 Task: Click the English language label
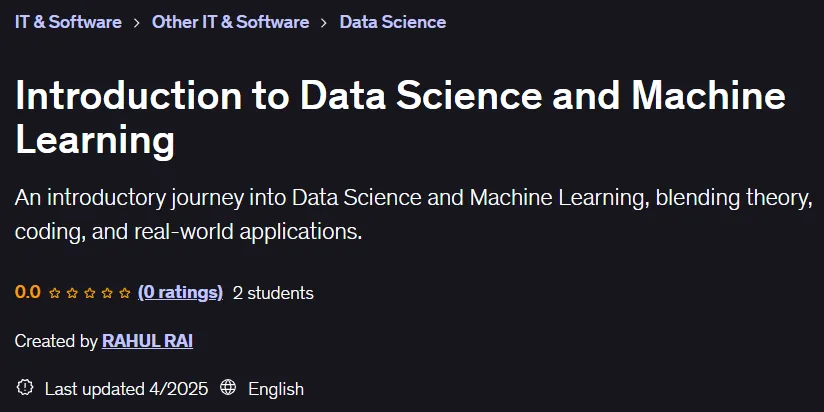pyautogui.click(x=276, y=389)
